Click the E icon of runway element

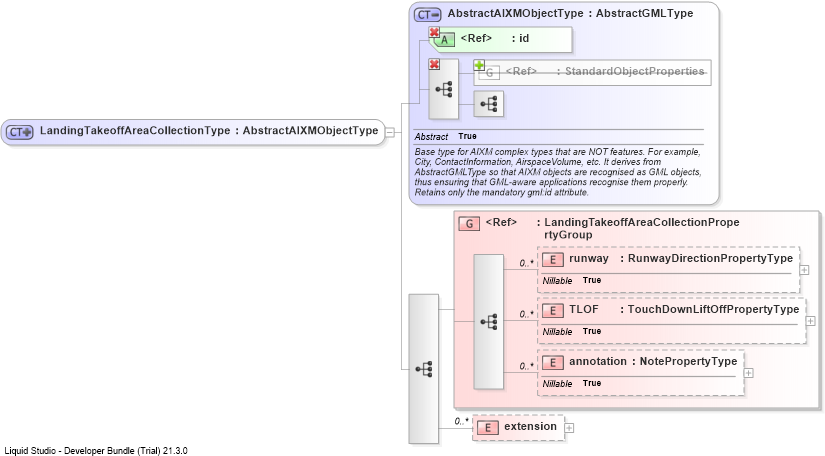click(x=553, y=260)
